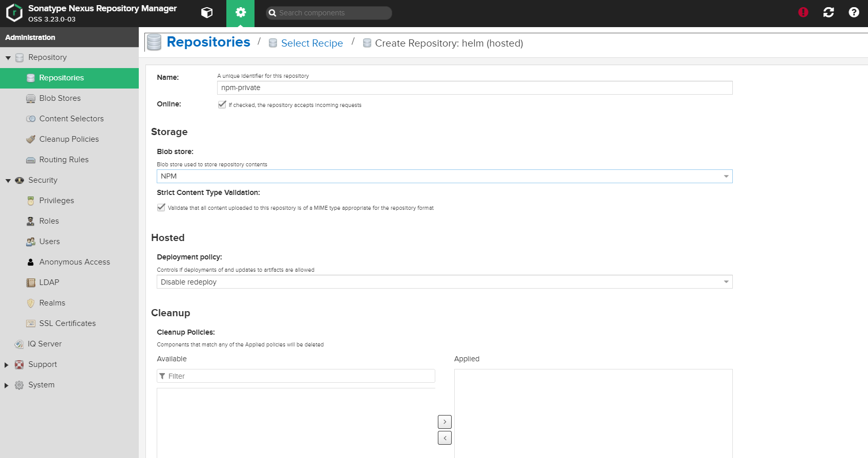
Task: Open the Blob store dropdown
Action: [726, 177]
